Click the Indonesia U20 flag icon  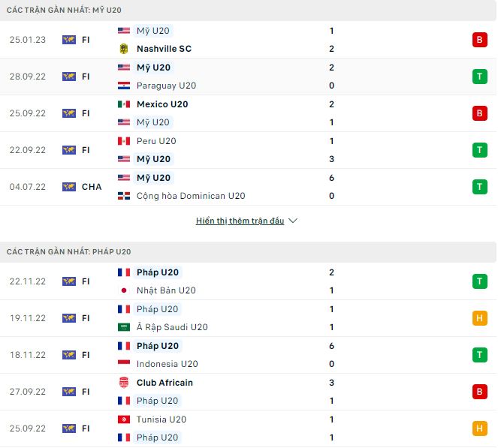[124, 364]
